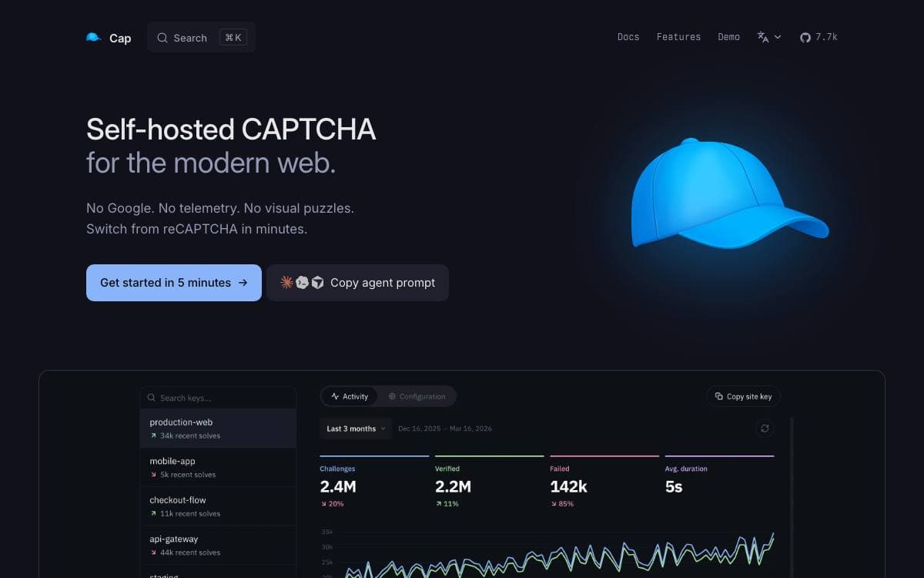924x578 pixels.
Task: Click the cube agent icon
Action: click(x=317, y=282)
